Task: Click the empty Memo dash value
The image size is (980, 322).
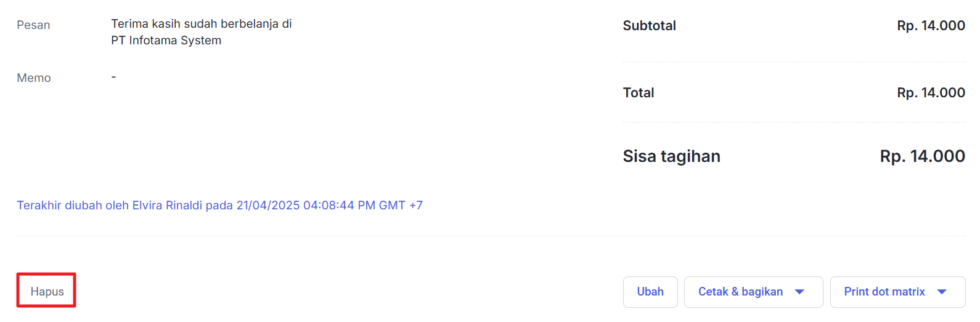Action: click(113, 77)
